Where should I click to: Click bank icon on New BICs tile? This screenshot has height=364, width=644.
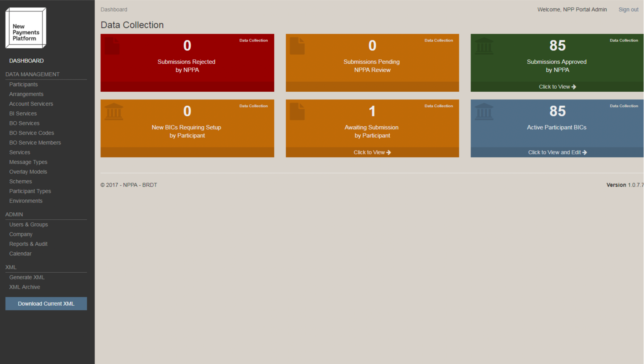pyautogui.click(x=114, y=112)
